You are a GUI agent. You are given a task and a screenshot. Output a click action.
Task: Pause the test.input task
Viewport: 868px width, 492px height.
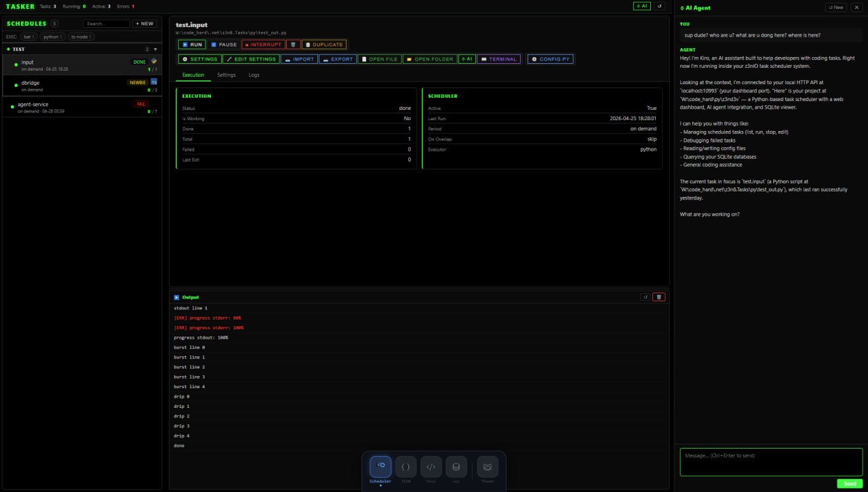[x=223, y=45]
